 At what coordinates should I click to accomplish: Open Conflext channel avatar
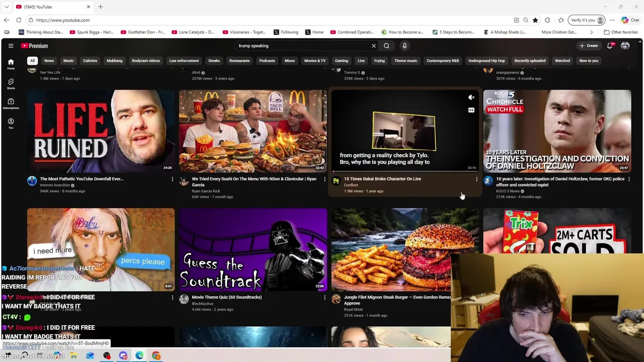[336, 181]
